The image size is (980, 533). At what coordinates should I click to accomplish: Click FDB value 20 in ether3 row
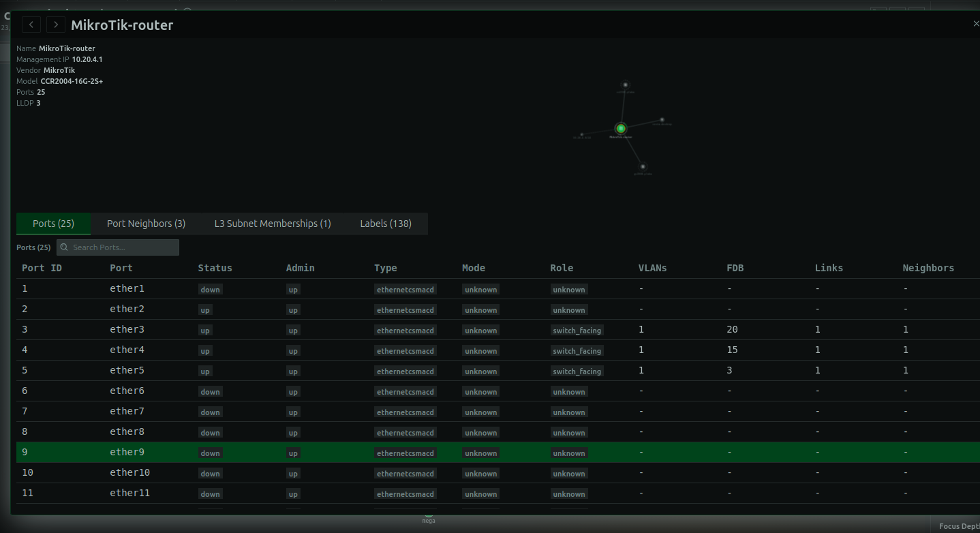pyautogui.click(x=732, y=329)
